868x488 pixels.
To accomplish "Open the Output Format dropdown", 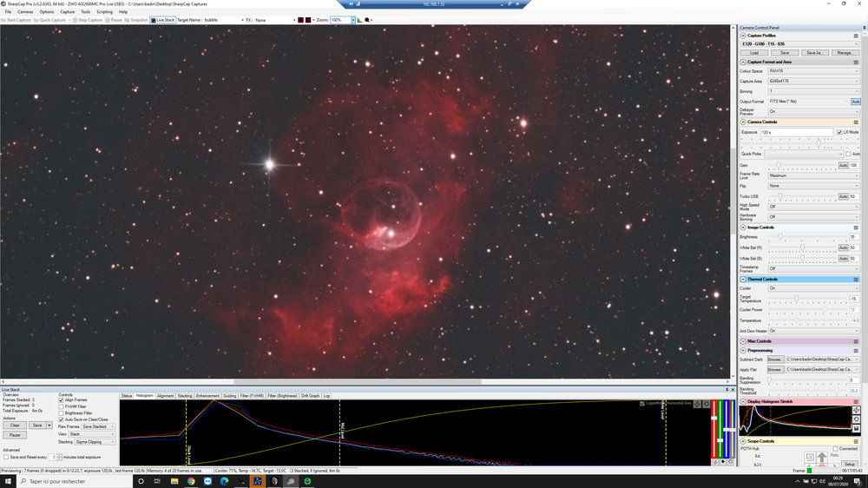I will 808,102.
